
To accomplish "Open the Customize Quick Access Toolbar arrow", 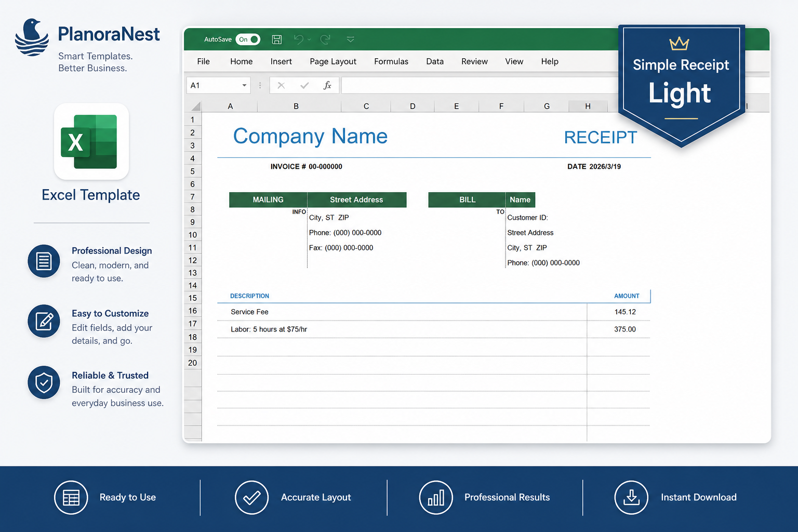I will click(351, 39).
